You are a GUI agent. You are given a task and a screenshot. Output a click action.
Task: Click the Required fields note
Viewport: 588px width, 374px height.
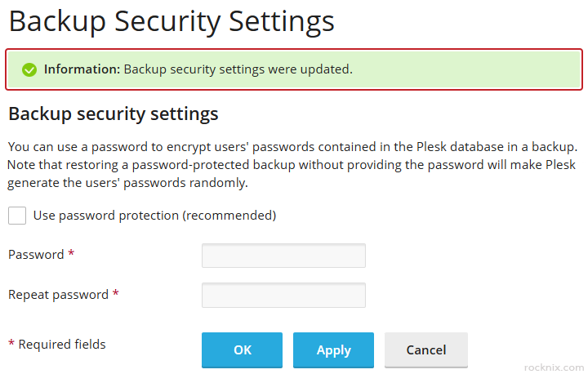(62, 345)
